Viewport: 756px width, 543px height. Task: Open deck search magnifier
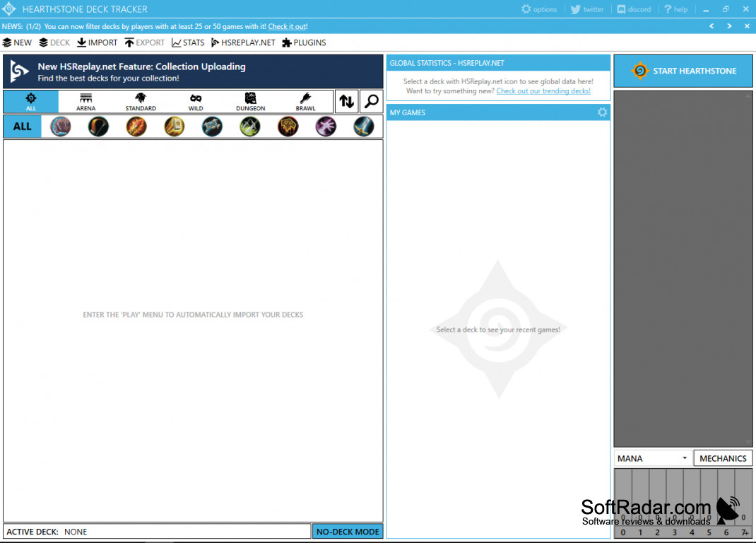(x=371, y=101)
